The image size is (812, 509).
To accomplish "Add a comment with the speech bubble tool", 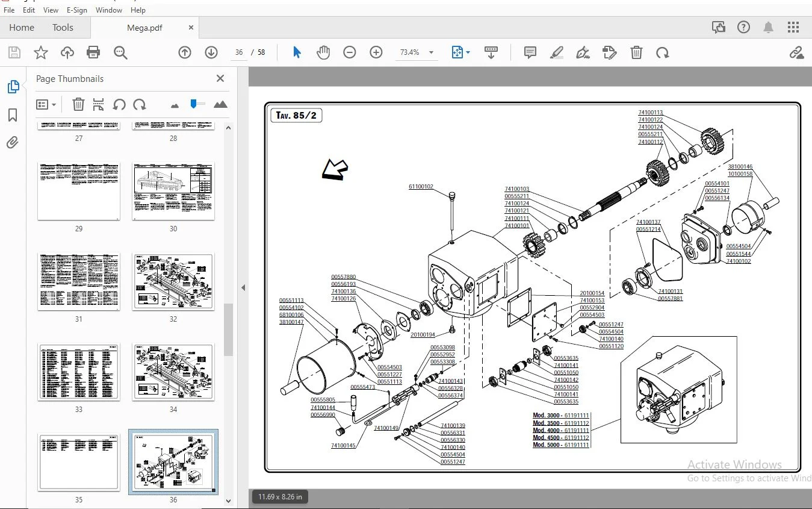I will 530,52.
